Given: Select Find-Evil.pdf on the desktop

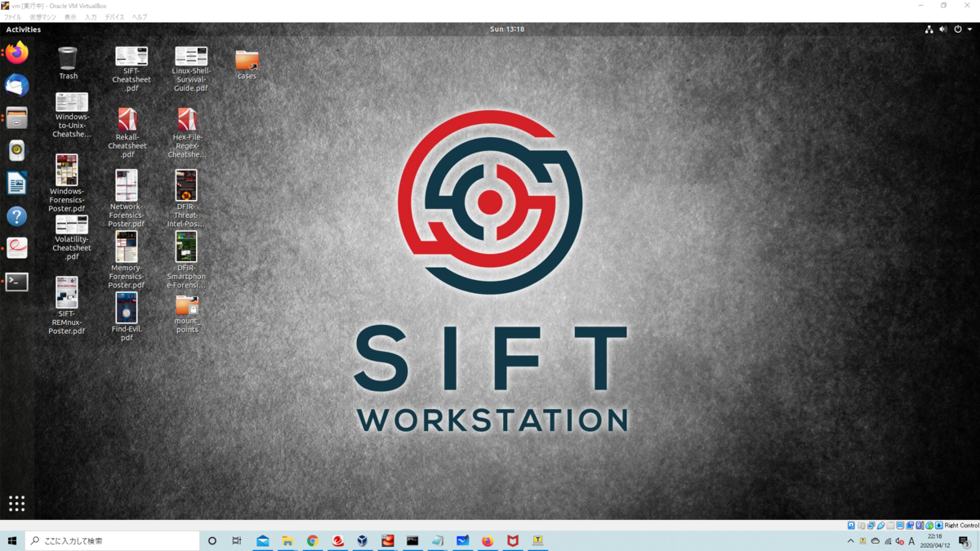Looking at the screenshot, I should tap(127, 317).
